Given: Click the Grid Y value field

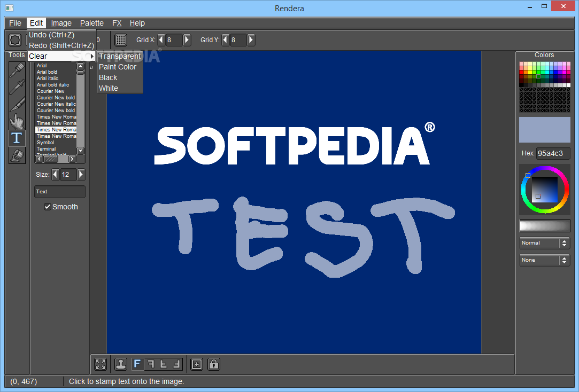Looking at the screenshot, I should pyautogui.click(x=238, y=40).
